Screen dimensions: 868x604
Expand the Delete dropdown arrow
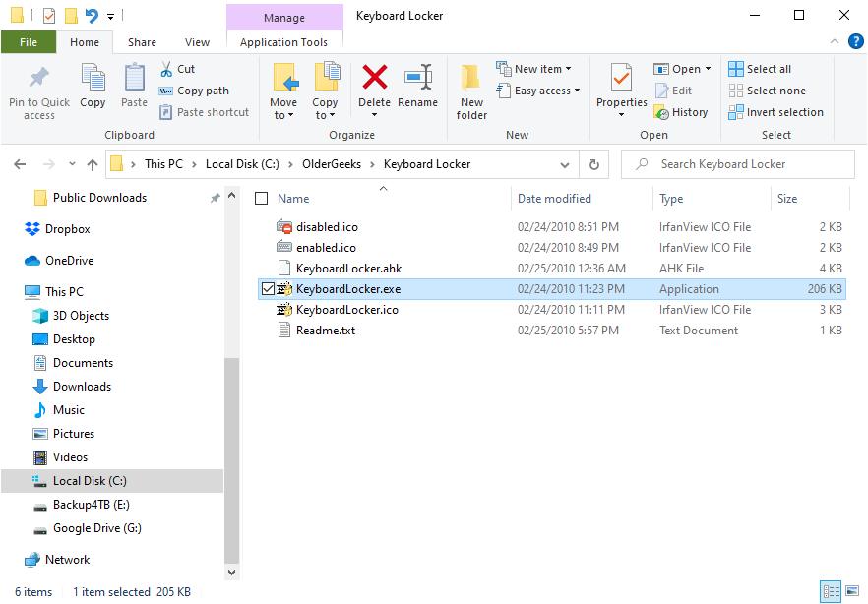(x=374, y=115)
